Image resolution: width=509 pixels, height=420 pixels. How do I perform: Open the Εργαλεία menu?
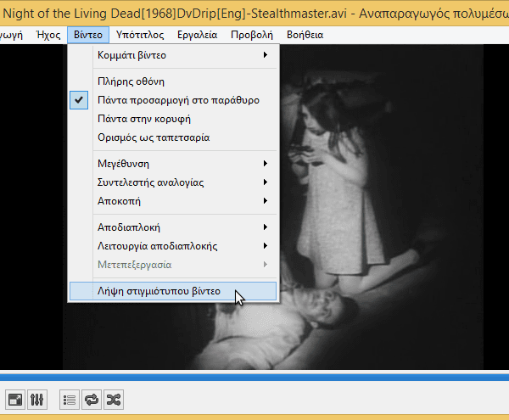(197, 35)
